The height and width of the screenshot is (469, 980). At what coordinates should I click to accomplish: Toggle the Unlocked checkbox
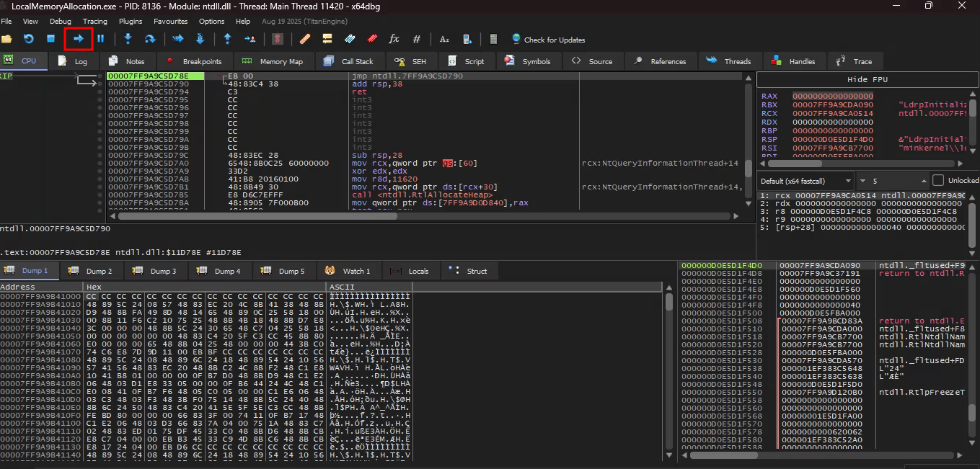click(937, 180)
